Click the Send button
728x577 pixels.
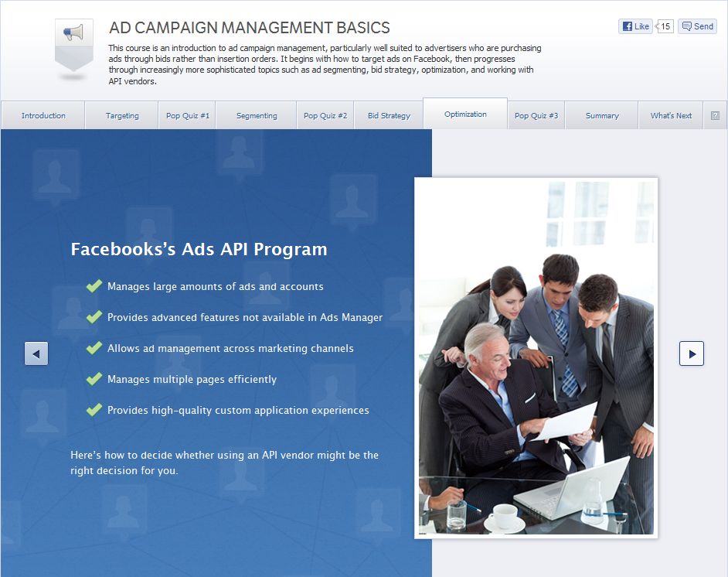pos(697,26)
